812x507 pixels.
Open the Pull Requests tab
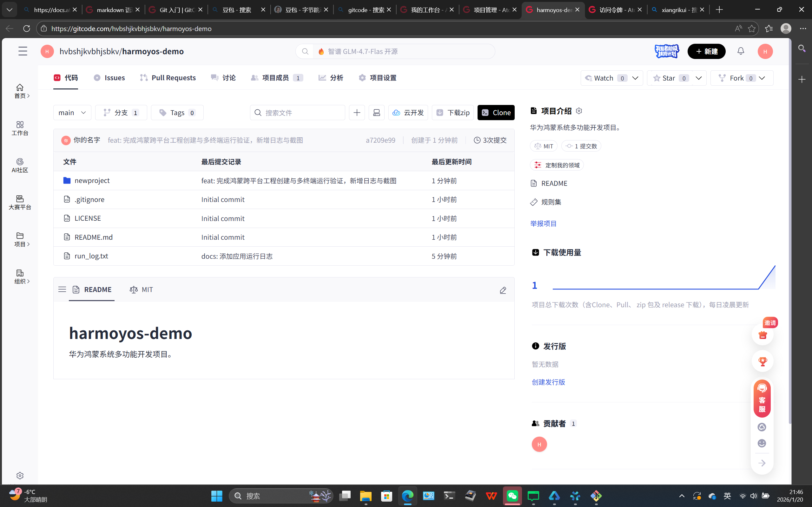pyautogui.click(x=168, y=78)
